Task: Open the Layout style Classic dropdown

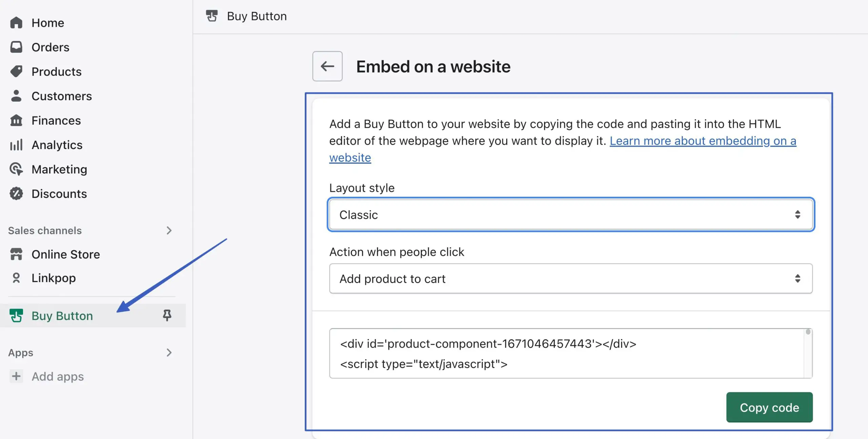Action: [571, 214]
